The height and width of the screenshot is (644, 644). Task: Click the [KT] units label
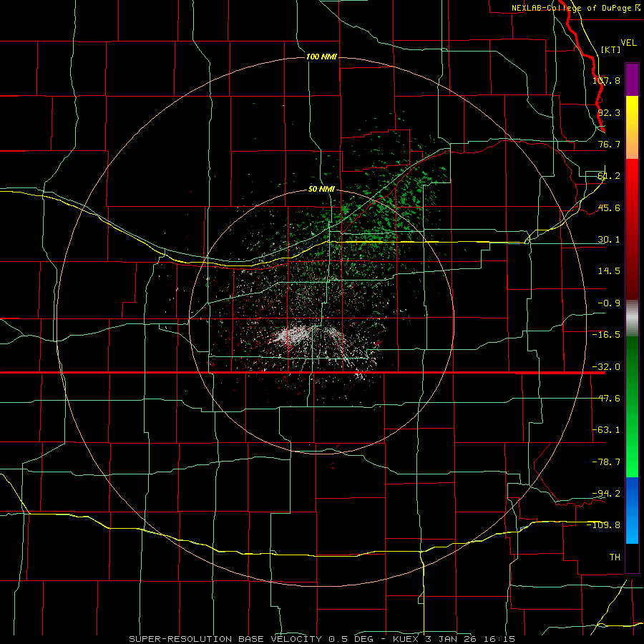coord(611,49)
